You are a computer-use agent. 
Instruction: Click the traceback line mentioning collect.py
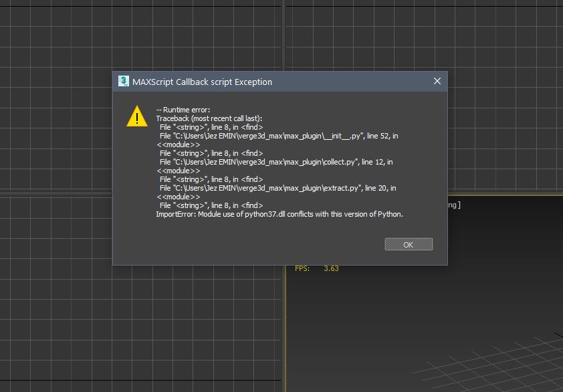click(276, 162)
